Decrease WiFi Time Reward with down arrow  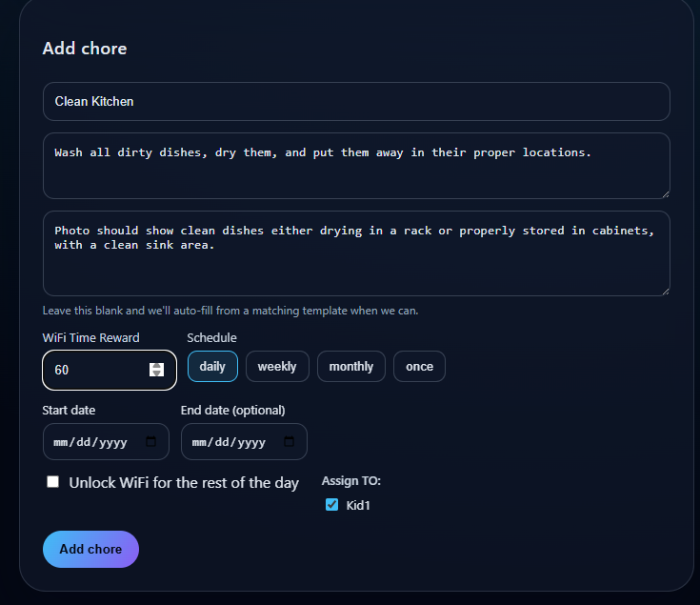pyautogui.click(x=157, y=373)
